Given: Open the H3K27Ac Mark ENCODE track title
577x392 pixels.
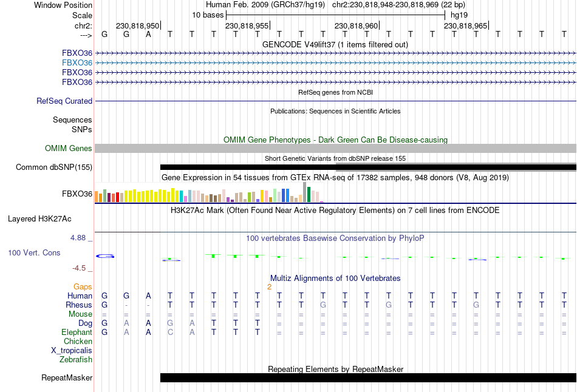Looking at the screenshot, I should coord(335,211).
